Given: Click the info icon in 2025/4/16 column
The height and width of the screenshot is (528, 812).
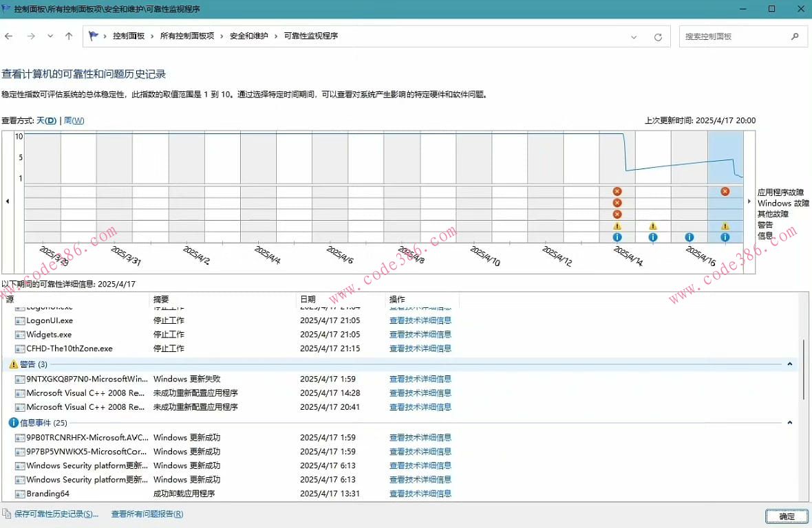Looking at the screenshot, I should pos(689,237).
